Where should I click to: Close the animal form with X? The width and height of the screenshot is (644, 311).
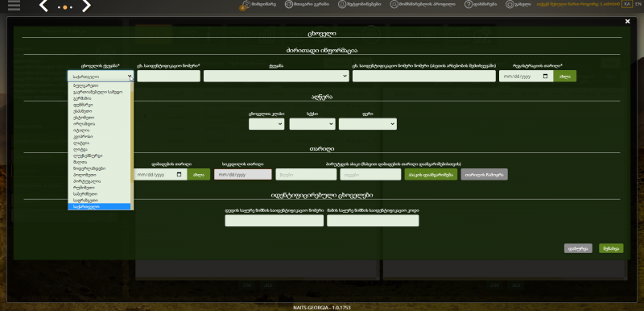pyautogui.click(x=627, y=22)
